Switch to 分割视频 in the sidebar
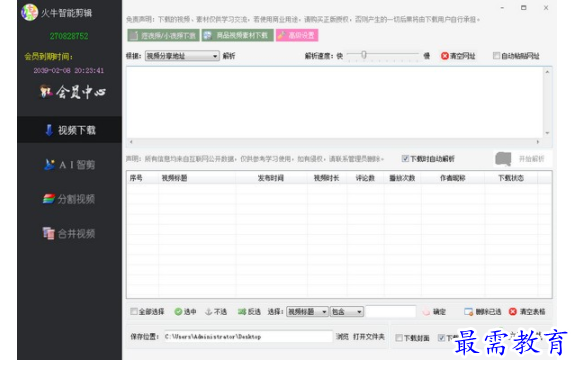 pyautogui.click(x=69, y=199)
